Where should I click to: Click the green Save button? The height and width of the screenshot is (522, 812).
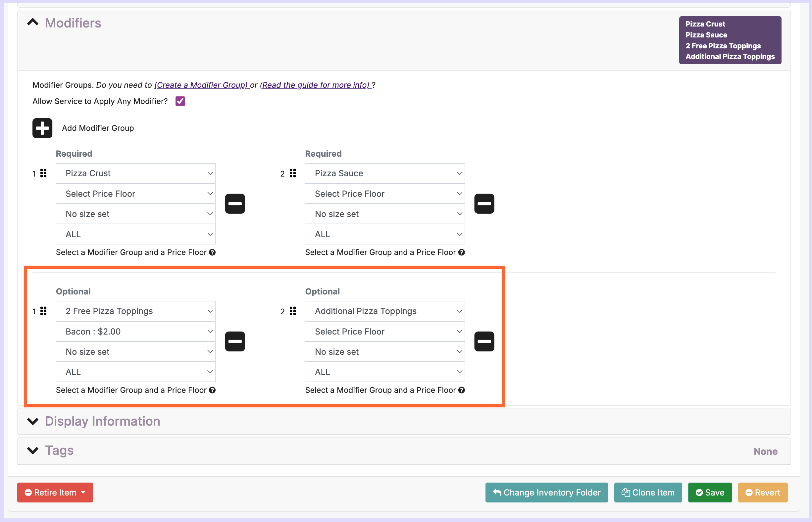coord(710,492)
